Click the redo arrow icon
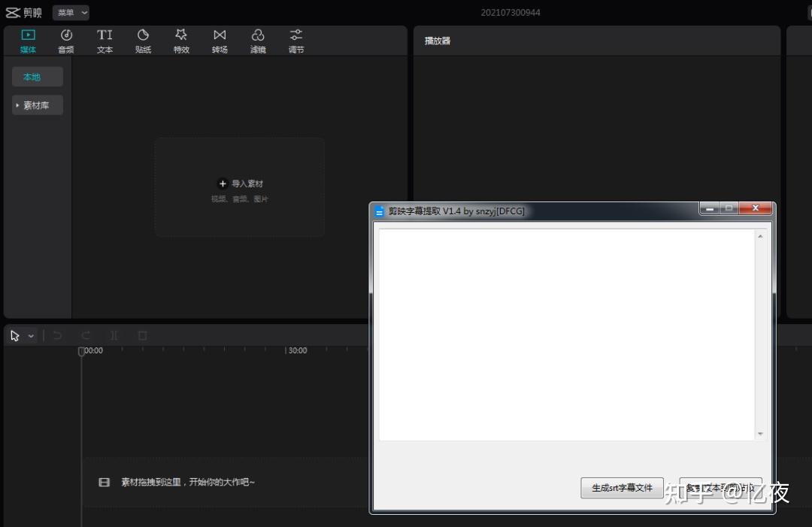Viewport: 812px width, 527px height. pos(86,335)
